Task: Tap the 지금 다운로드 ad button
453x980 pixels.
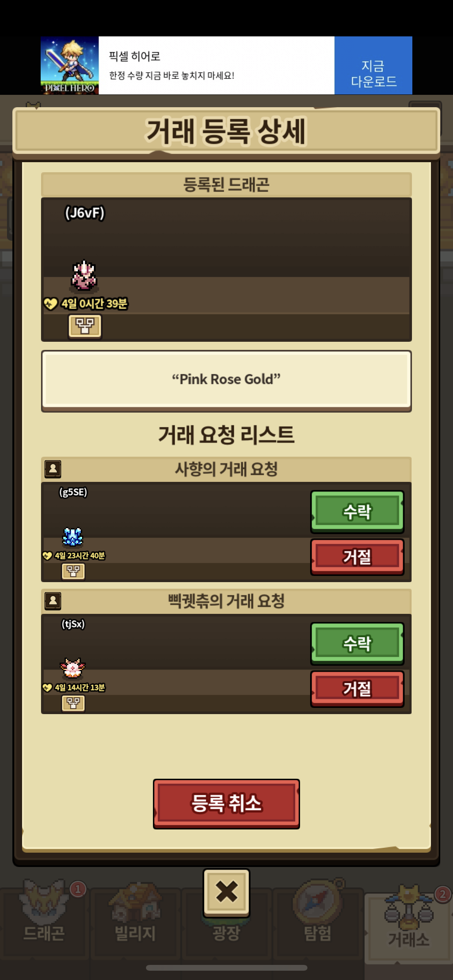Action: (x=373, y=65)
